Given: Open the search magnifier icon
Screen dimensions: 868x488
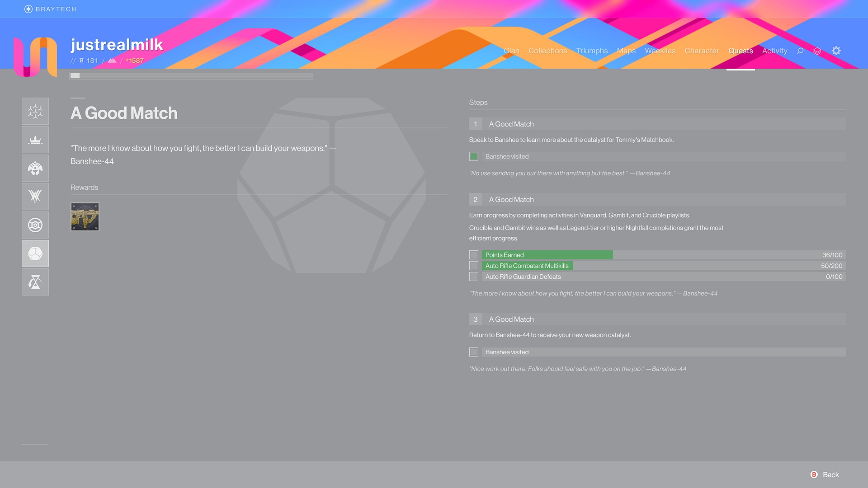Looking at the screenshot, I should pyautogui.click(x=800, y=51).
